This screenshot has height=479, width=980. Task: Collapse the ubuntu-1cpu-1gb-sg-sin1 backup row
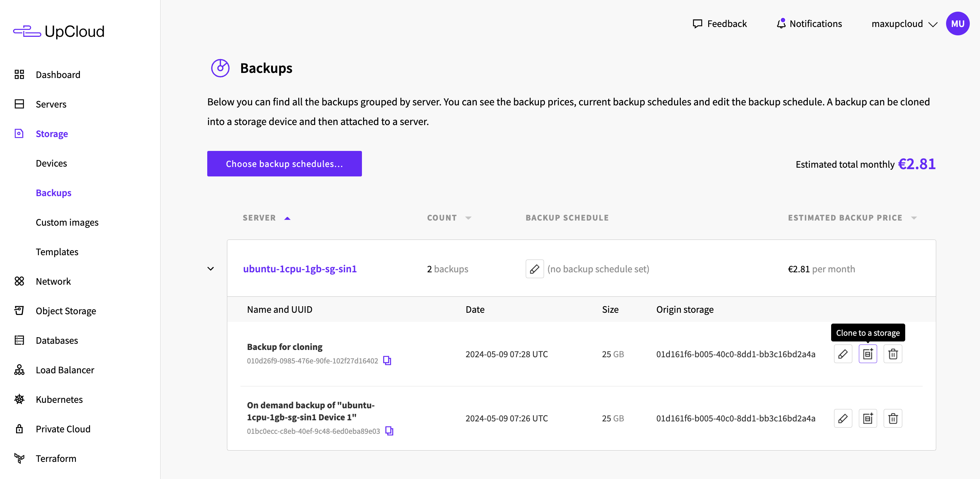tap(211, 269)
